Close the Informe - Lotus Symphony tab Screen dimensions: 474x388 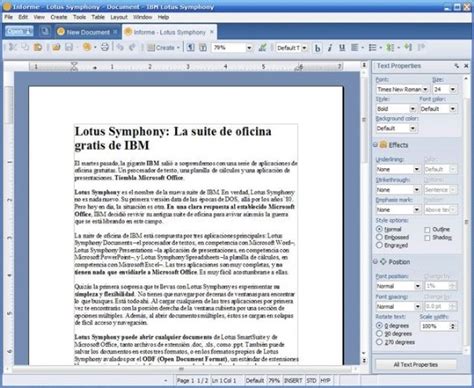211,32
